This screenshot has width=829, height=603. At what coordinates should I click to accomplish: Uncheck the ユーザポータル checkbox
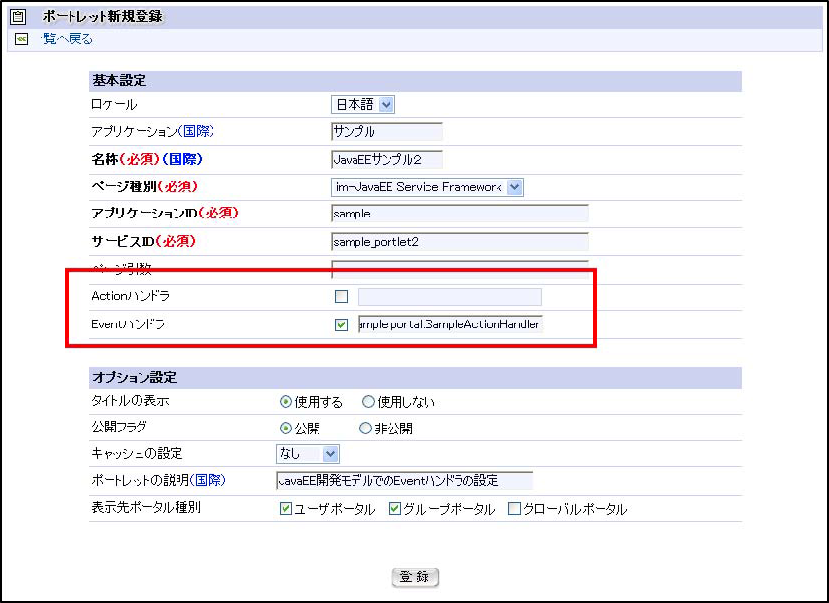coord(285,509)
